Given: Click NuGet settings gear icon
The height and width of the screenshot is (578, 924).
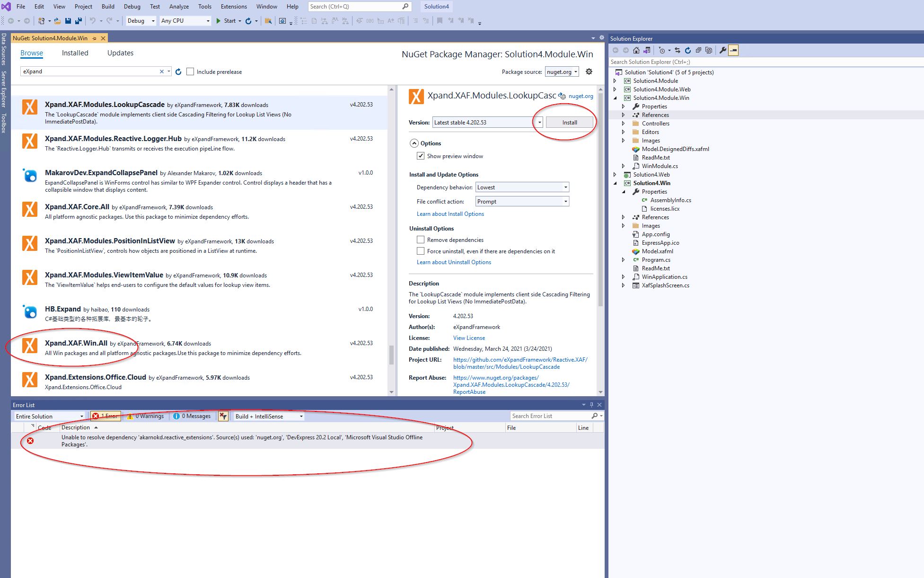Looking at the screenshot, I should tap(589, 71).
